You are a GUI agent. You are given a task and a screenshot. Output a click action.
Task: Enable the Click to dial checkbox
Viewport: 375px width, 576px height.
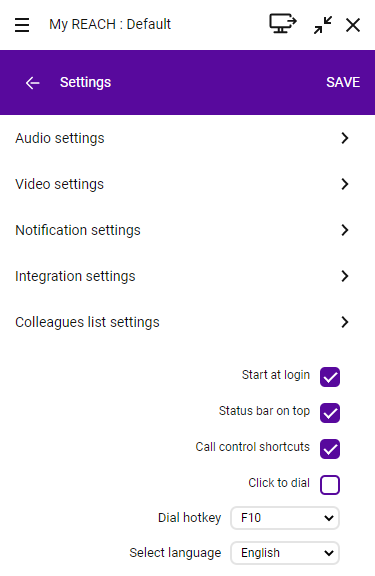(x=330, y=485)
